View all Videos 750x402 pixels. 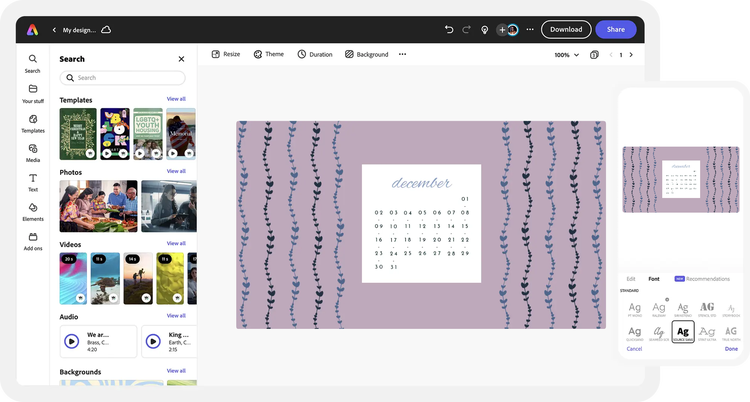pyautogui.click(x=176, y=243)
